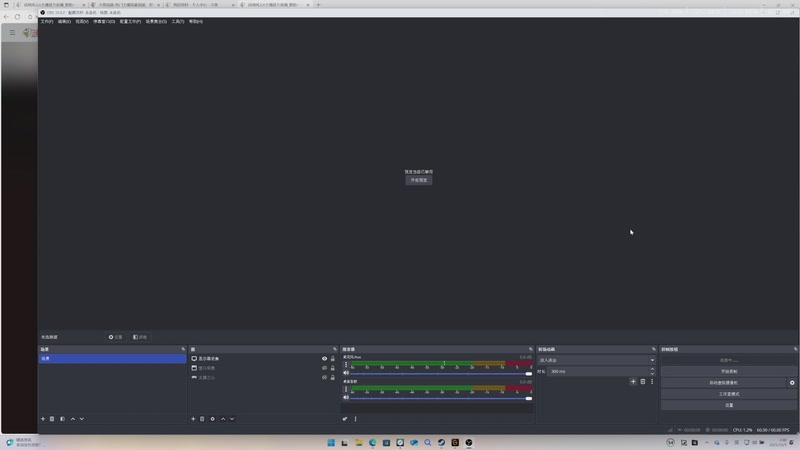Move source up with Sources panel arrow
800x450 pixels.
click(223, 419)
